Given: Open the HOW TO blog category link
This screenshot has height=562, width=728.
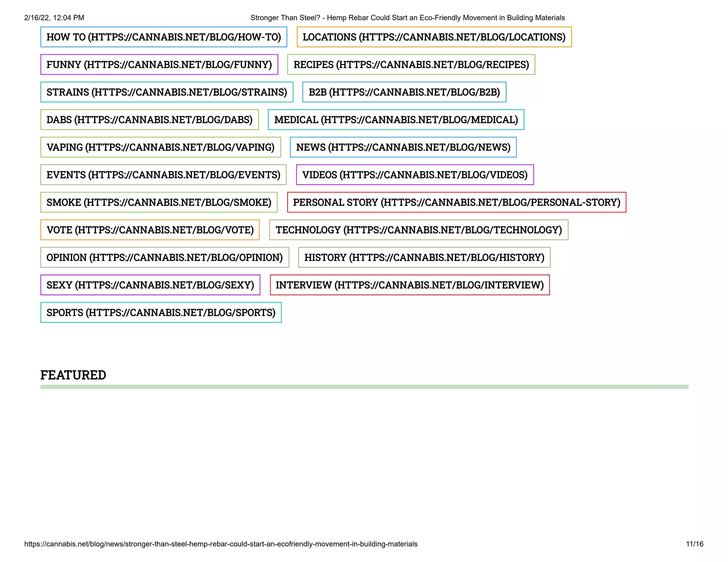Looking at the screenshot, I should tap(164, 37).
